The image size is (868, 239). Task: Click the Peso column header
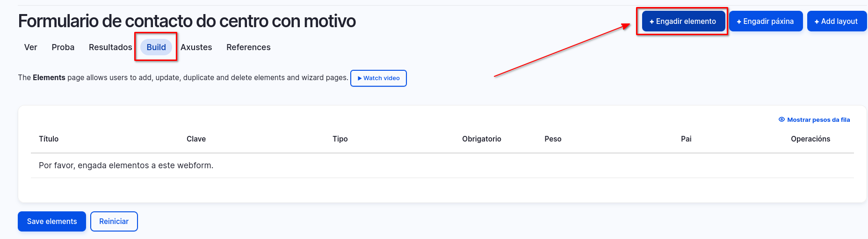coord(553,139)
